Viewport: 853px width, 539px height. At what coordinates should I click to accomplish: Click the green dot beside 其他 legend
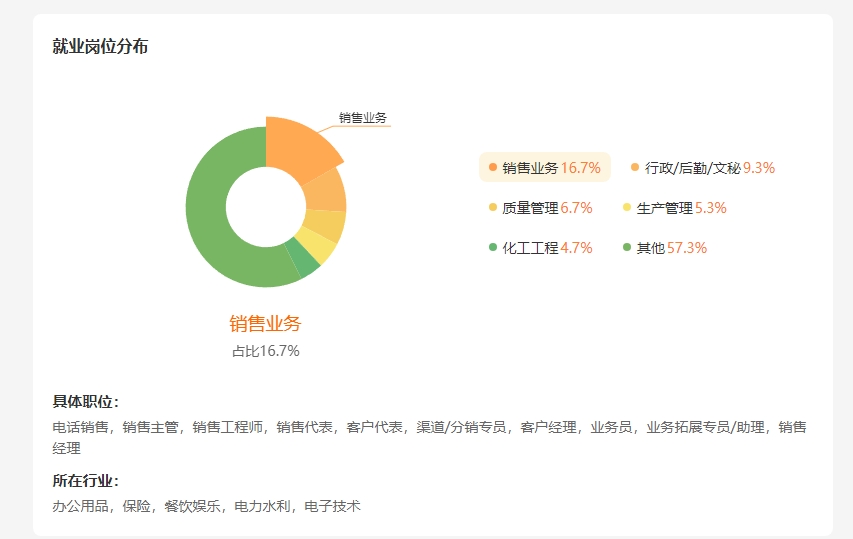pyautogui.click(x=627, y=248)
